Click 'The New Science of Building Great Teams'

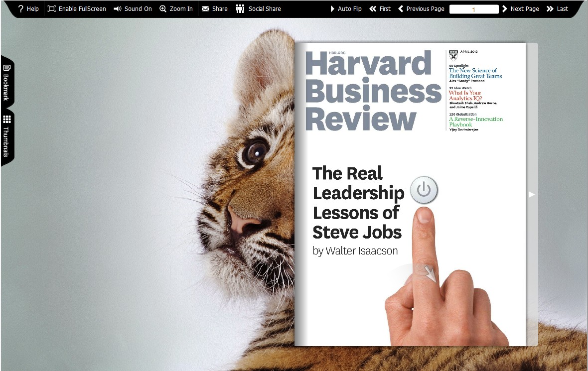click(x=475, y=73)
